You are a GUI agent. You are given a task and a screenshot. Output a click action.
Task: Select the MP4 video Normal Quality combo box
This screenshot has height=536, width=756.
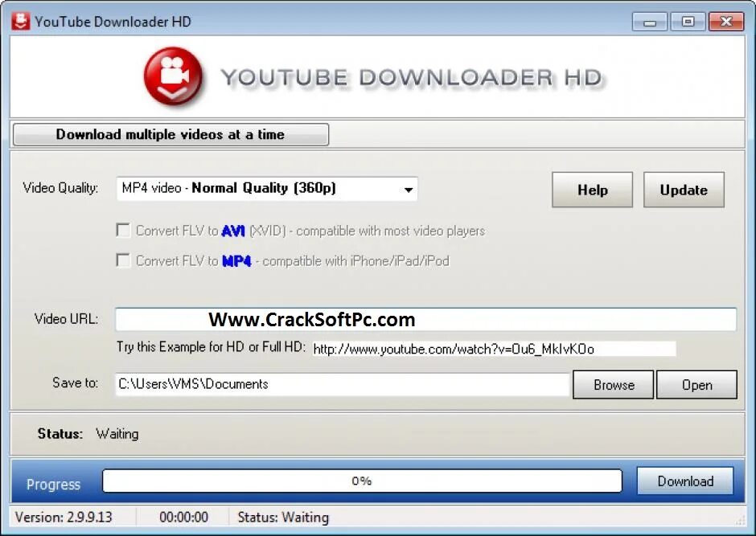pyautogui.click(x=267, y=189)
